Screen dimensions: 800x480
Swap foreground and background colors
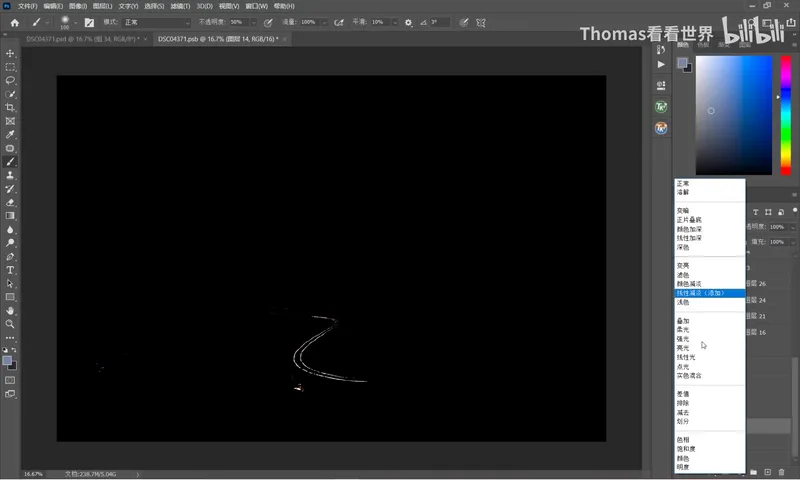14,350
